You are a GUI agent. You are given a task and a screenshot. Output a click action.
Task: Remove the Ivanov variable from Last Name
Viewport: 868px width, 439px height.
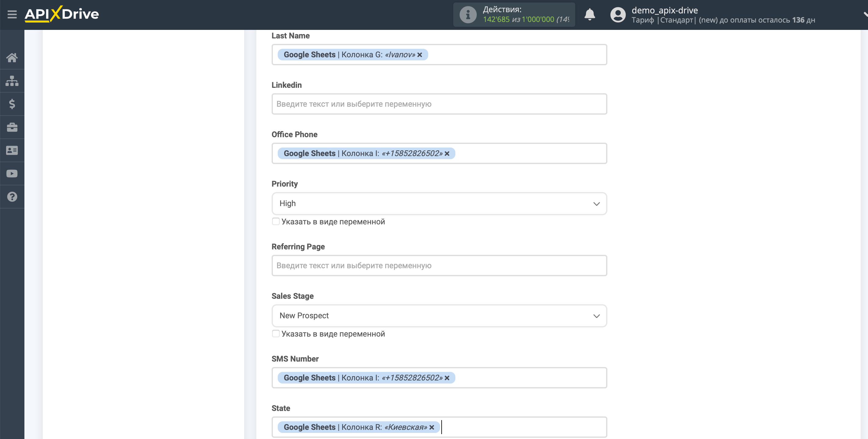(420, 55)
